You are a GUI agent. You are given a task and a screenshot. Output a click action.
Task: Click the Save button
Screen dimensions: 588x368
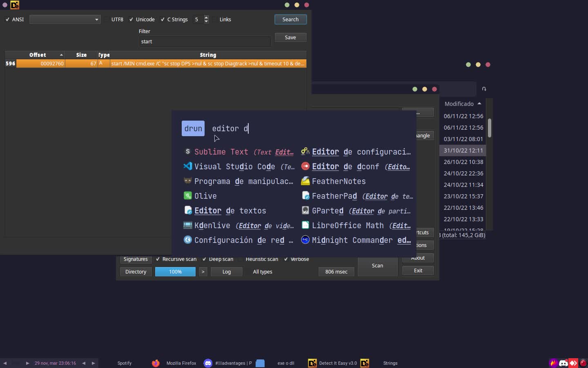pos(290,38)
